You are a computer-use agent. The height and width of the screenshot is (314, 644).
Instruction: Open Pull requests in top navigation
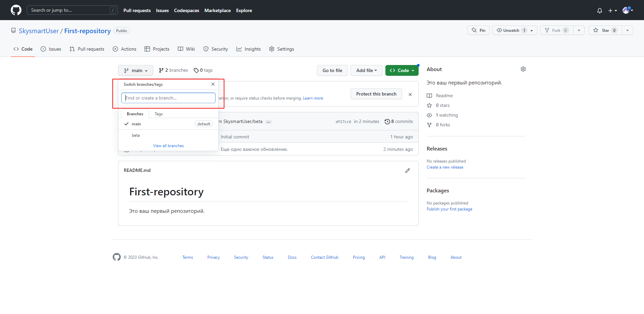tap(137, 10)
